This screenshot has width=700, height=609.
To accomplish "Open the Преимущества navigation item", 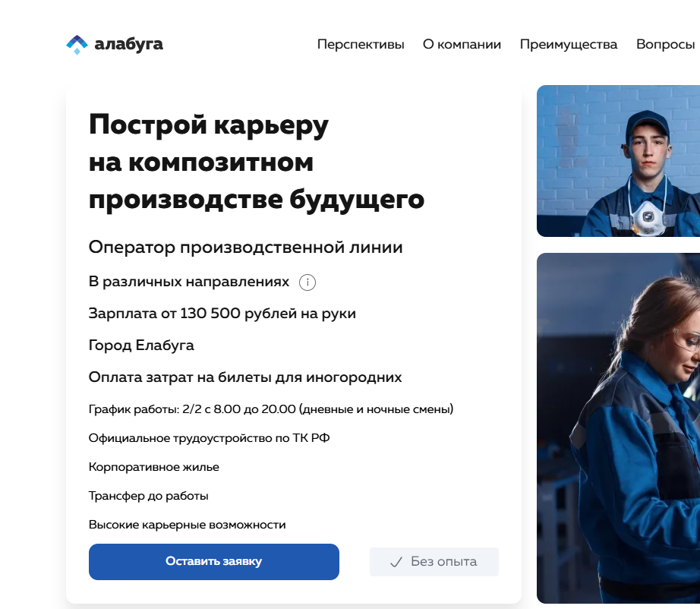I will [x=569, y=44].
